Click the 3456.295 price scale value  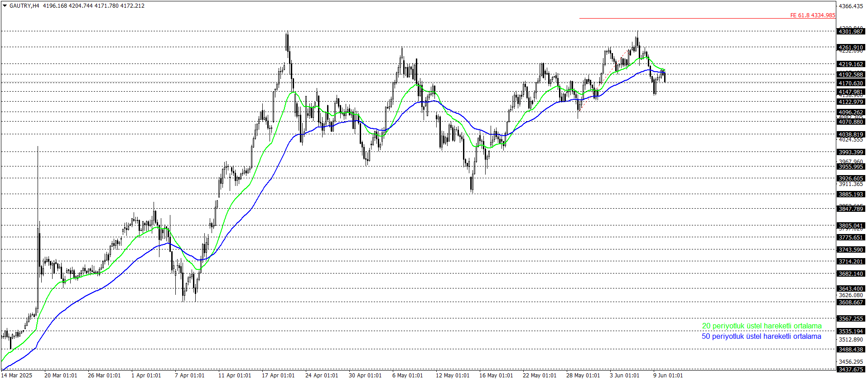[x=851, y=362]
